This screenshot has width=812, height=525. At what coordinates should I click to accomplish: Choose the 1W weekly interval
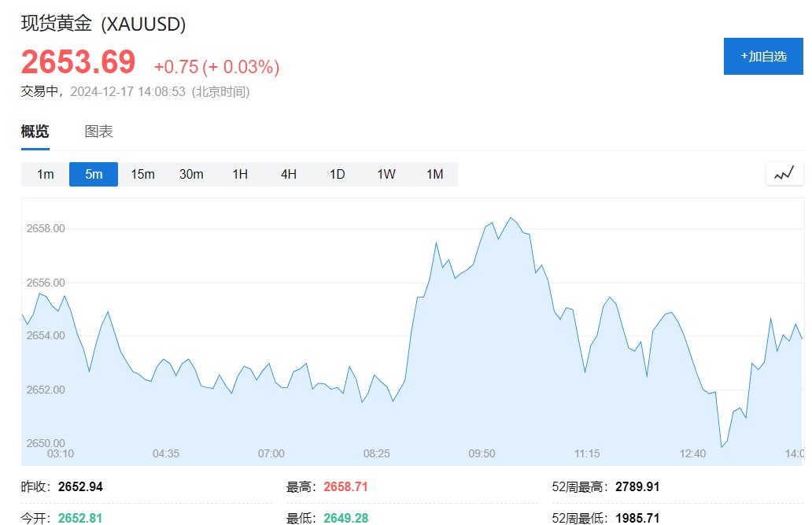point(386,174)
